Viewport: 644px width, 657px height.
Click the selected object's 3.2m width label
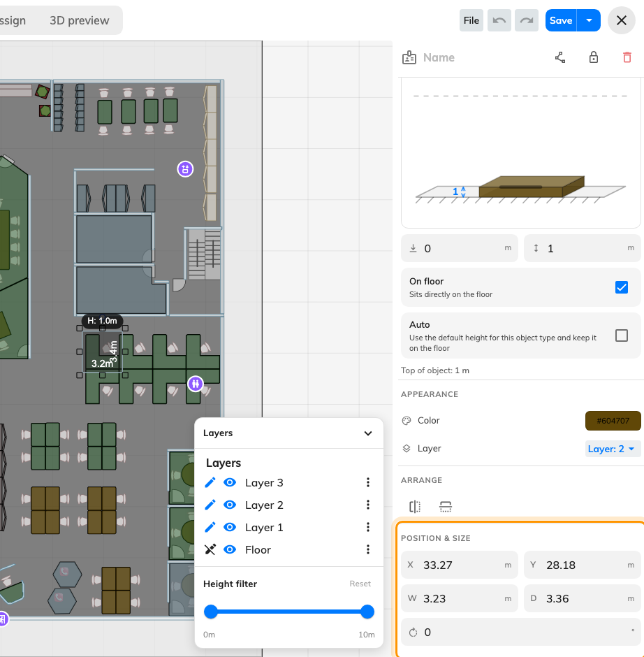tap(102, 363)
